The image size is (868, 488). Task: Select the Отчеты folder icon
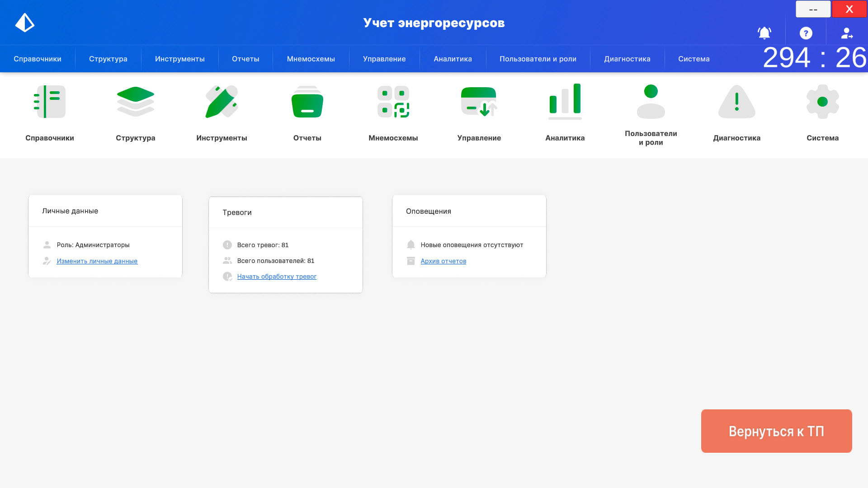(307, 102)
